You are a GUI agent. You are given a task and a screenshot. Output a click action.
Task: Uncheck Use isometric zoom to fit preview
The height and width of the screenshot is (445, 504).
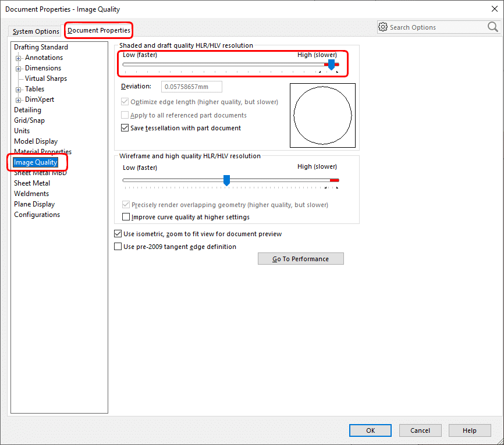pyautogui.click(x=118, y=234)
